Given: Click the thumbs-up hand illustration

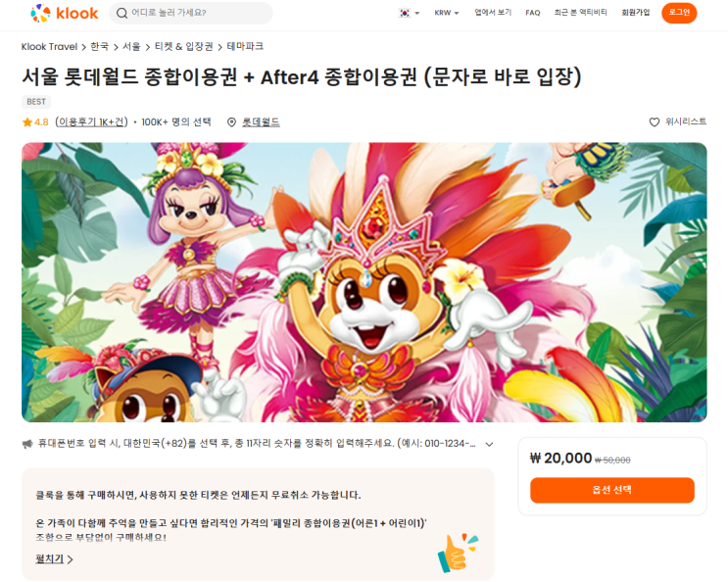Looking at the screenshot, I should click(458, 553).
